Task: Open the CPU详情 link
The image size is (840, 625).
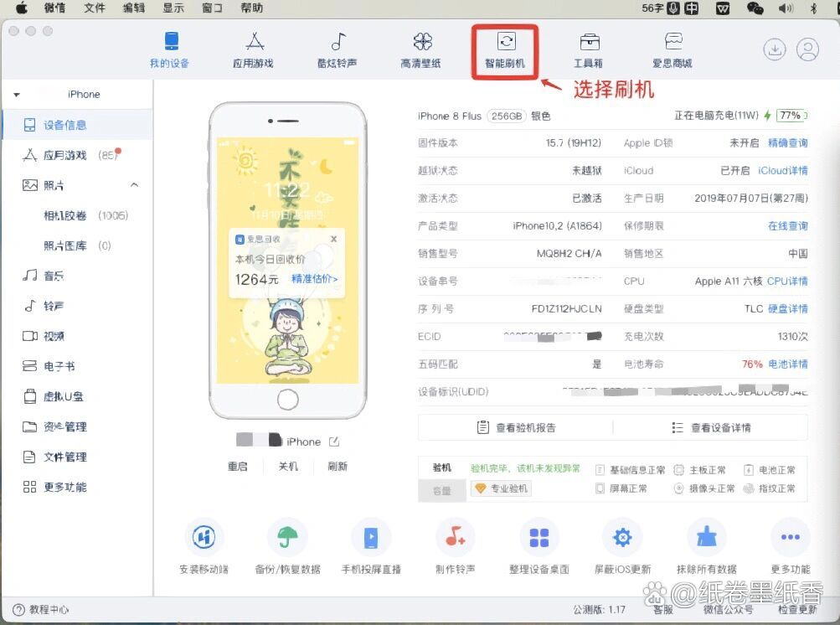Action: click(x=787, y=281)
